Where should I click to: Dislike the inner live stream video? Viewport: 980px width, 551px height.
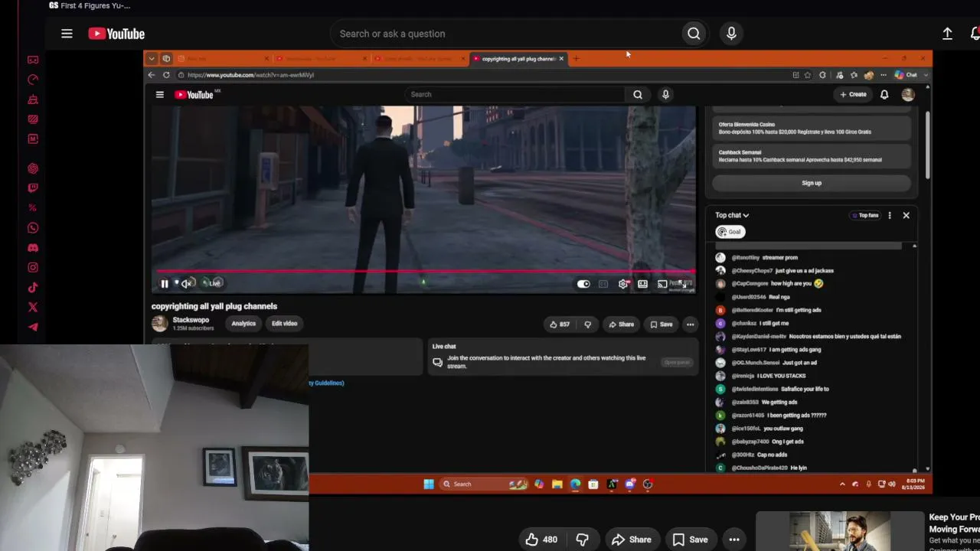587,324
